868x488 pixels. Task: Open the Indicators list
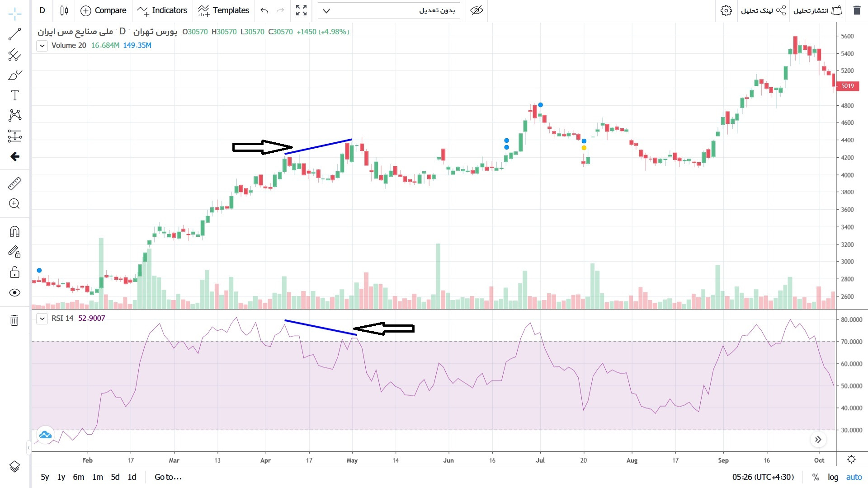[x=162, y=10]
